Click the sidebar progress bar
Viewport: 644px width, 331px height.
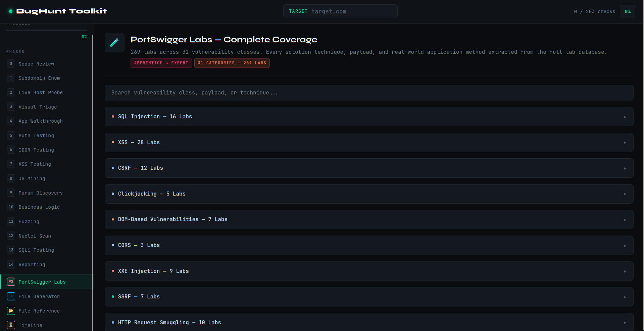tap(47, 30)
